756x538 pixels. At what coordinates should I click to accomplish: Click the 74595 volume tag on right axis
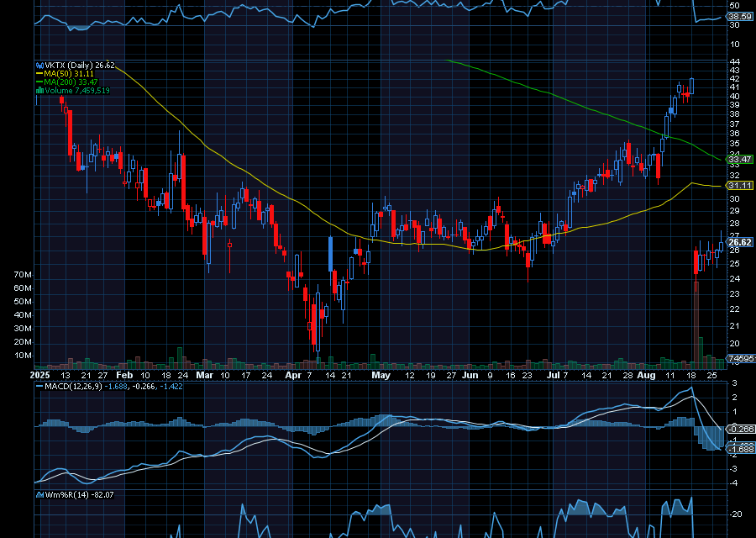[x=741, y=358]
